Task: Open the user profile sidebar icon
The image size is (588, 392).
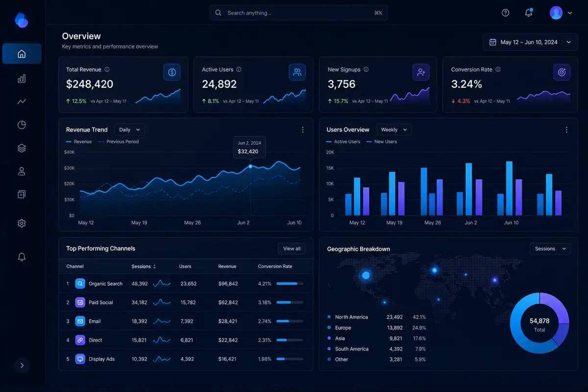Action: [x=22, y=171]
